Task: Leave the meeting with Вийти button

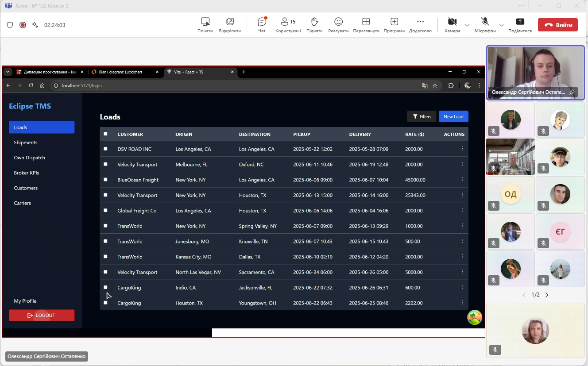Action: point(557,25)
